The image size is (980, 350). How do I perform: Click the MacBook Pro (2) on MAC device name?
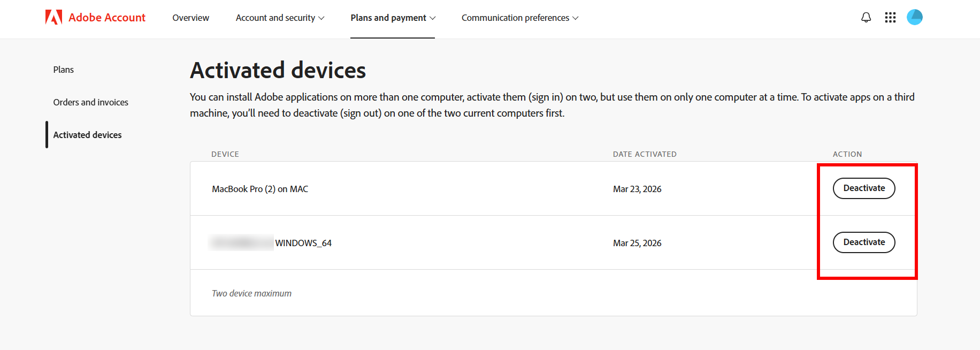pyautogui.click(x=260, y=189)
